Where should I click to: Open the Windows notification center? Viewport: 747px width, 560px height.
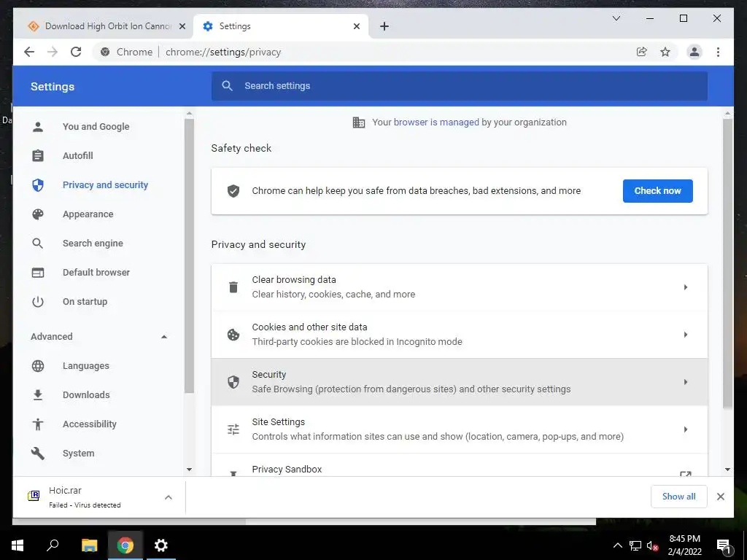click(x=724, y=545)
